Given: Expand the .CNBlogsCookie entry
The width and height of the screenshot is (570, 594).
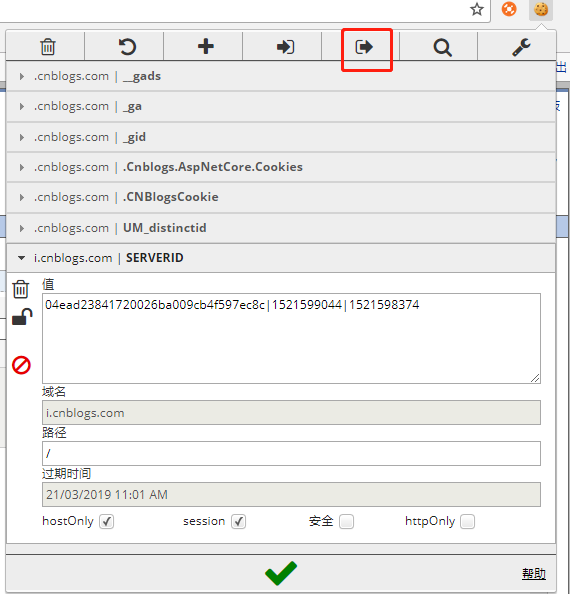Looking at the screenshot, I should [281, 197].
